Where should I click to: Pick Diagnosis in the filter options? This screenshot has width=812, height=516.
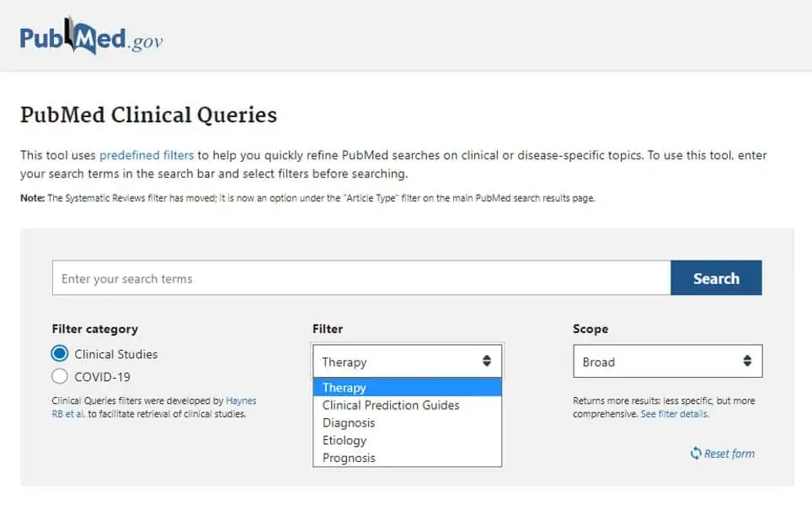[x=349, y=423]
